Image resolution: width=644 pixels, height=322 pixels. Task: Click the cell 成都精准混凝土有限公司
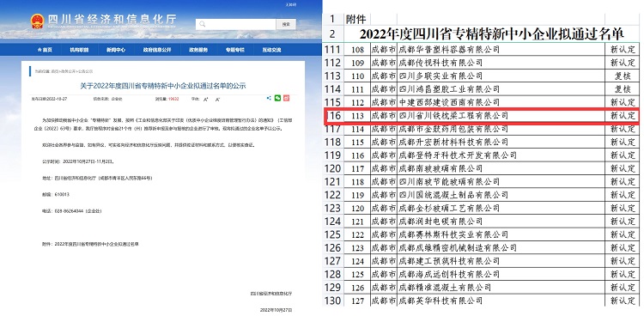tap(501, 288)
